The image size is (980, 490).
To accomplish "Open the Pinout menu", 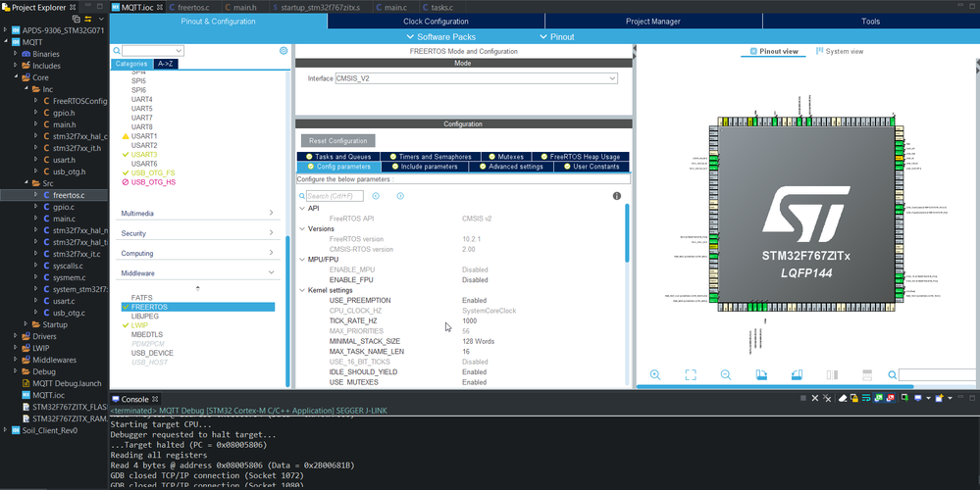I will [x=557, y=37].
